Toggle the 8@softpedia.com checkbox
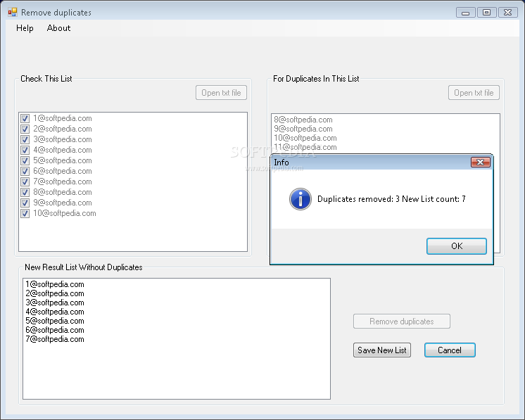This screenshot has height=420, width=525. [25, 192]
